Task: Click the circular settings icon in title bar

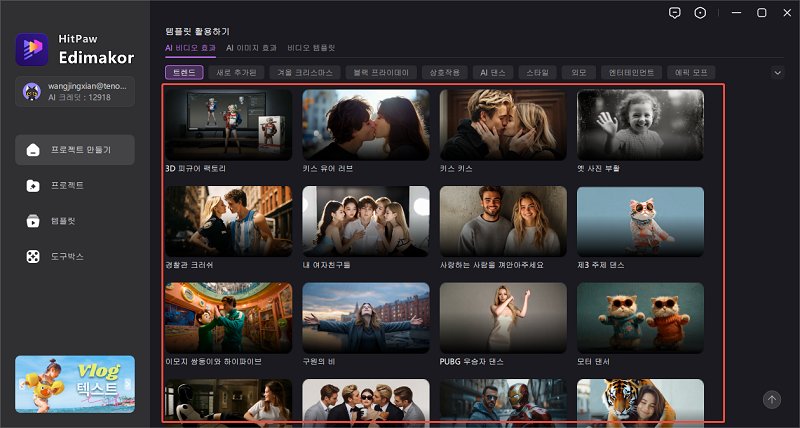Action: [700, 13]
